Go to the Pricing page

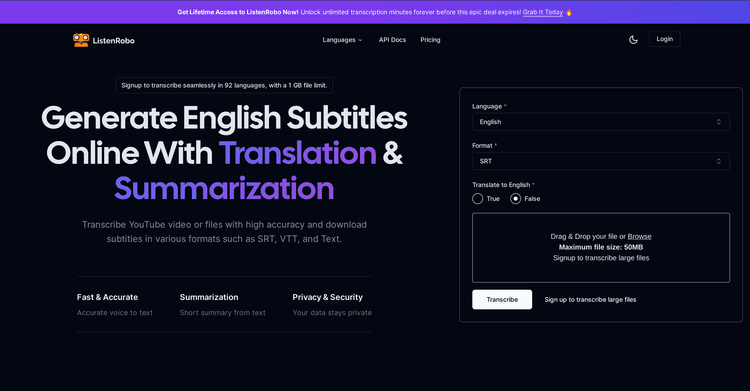tap(430, 40)
